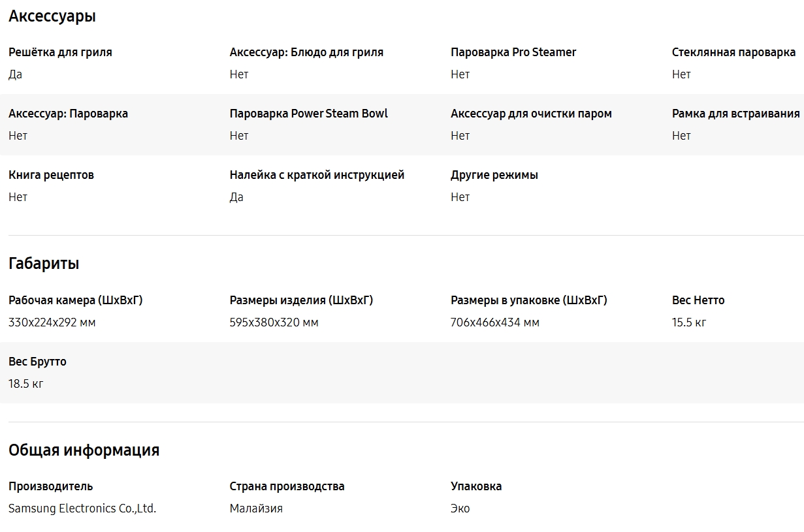Click the Аксессуары section heading
804x532 pixels.
52,17
